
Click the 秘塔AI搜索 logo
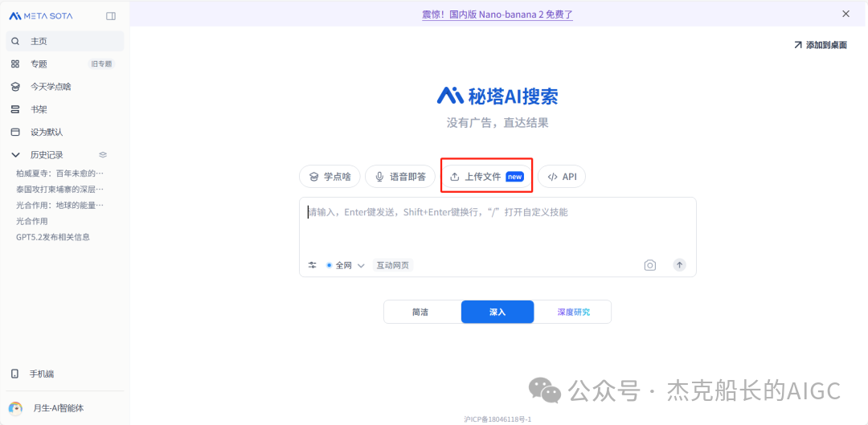497,96
